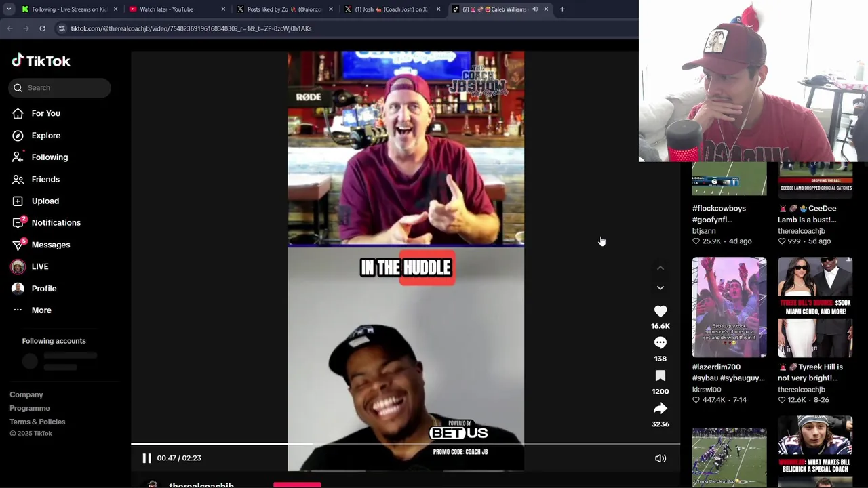This screenshot has width=868, height=488.
Task: Click the Following accounts heading
Action: [54, 341]
